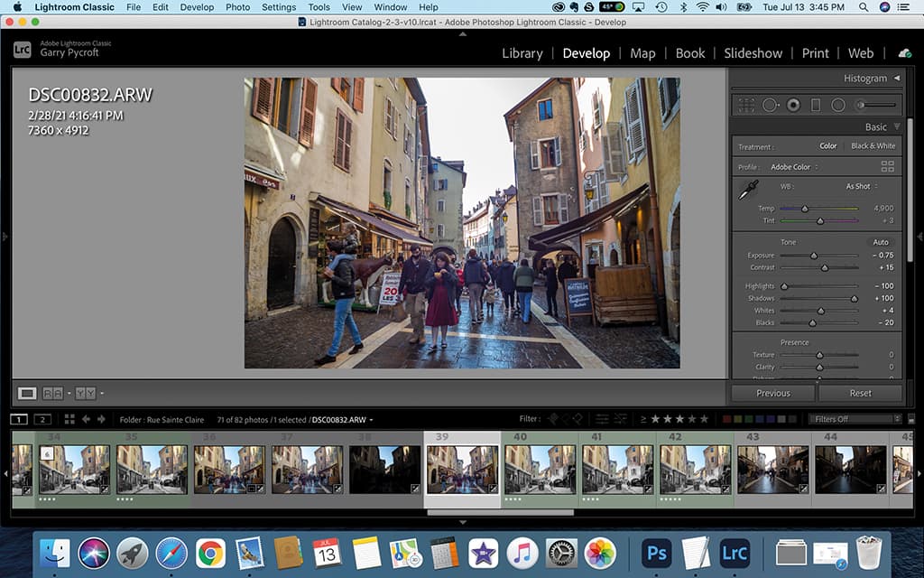Image resolution: width=924 pixels, height=578 pixels.
Task: Click the Exposure slider handle
Action: pos(814,256)
